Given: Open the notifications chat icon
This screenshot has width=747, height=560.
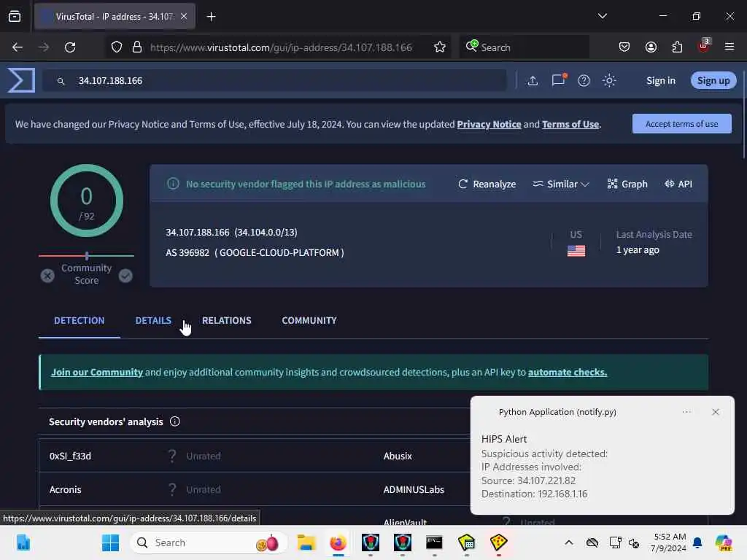Looking at the screenshot, I should (x=558, y=80).
